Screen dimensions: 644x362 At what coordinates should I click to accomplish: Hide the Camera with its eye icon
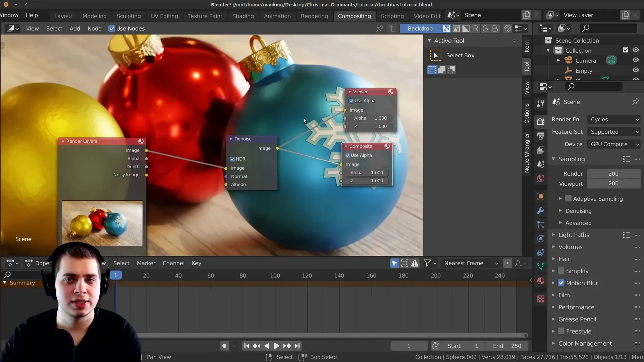tap(636, 60)
